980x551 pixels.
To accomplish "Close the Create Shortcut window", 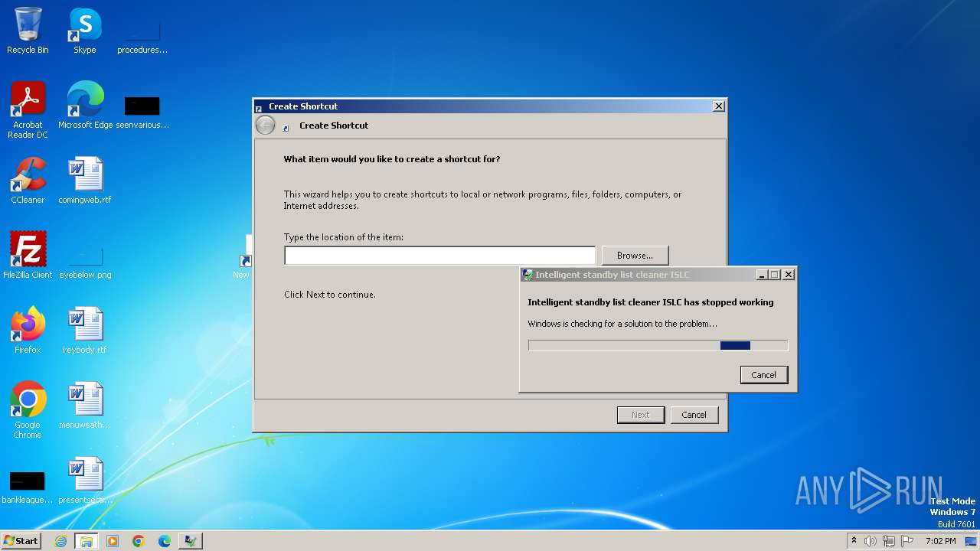I will click(x=718, y=106).
